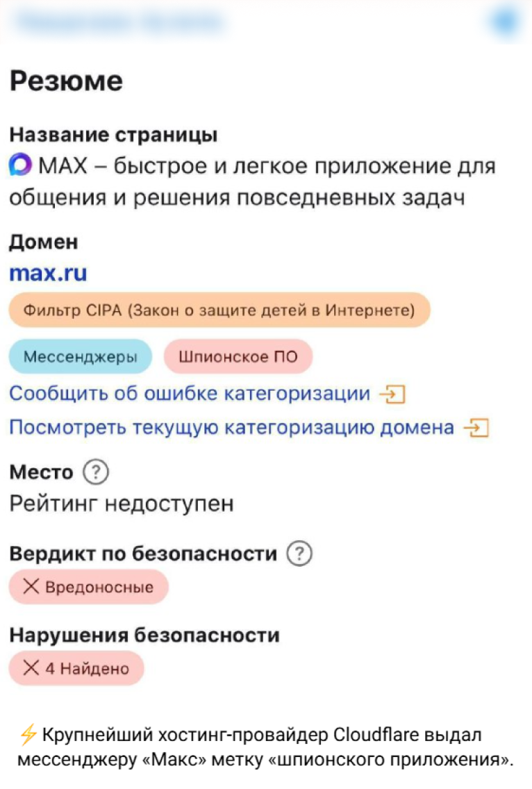
Task: Click the MAX logo icon beside page title
Action: coord(21,167)
